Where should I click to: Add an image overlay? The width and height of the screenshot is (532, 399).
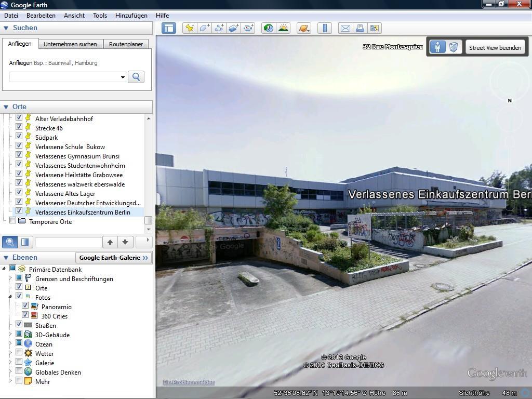point(234,28)
